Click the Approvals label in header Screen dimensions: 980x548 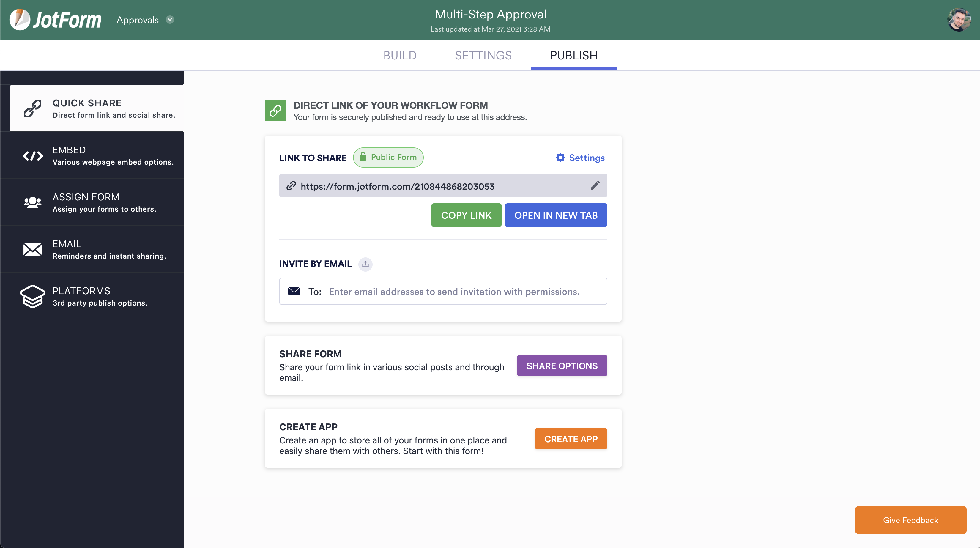[137, 20]
